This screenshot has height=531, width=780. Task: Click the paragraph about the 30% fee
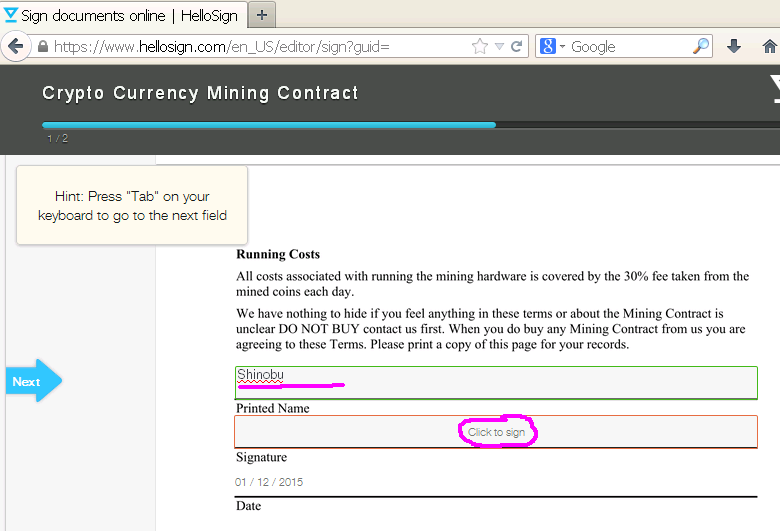click(x=492, y=284)
